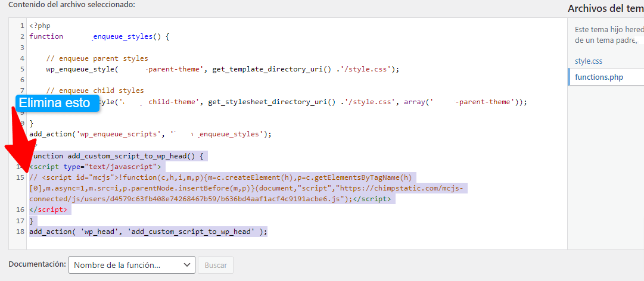The height and width of the screenshot is (281, 644).
Task: Select functions.php in theme files list
Action: [x=598, y=77]
